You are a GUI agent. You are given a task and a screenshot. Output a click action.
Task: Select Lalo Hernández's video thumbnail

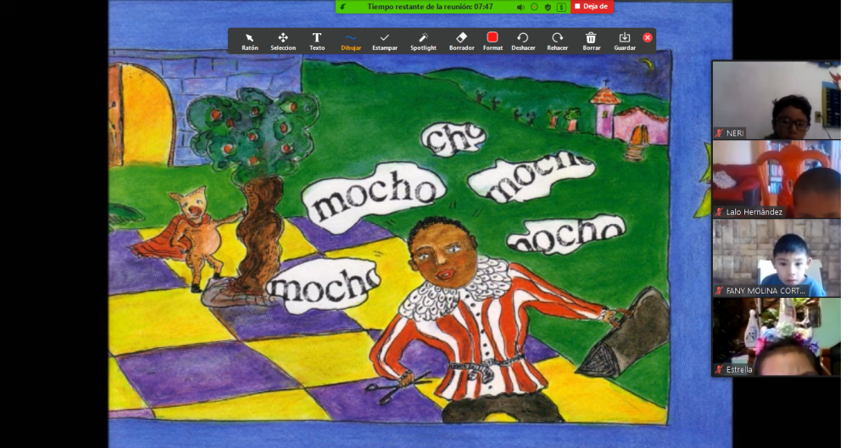pos(776,178)
